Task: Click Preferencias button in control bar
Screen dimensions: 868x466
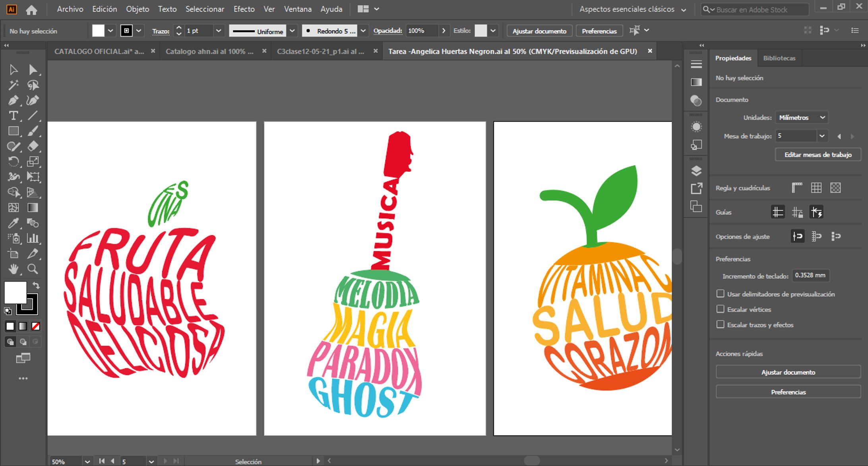Action: pyautogui.click(x=599, y=31)
